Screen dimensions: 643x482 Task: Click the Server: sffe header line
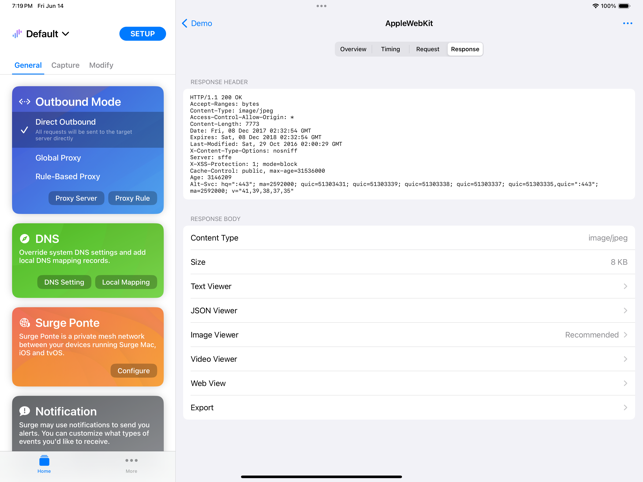(x=210, y=157)
